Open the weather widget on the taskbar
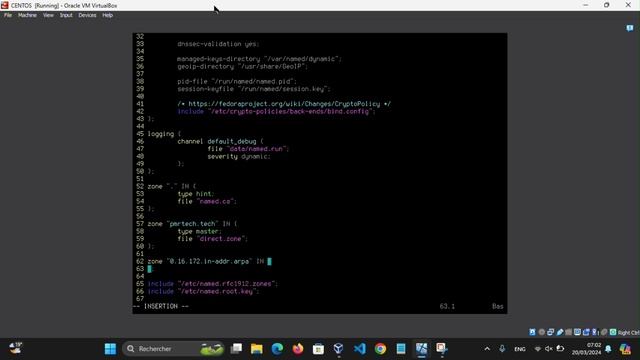The image size is (640, 360). click(x=16, y=348)
